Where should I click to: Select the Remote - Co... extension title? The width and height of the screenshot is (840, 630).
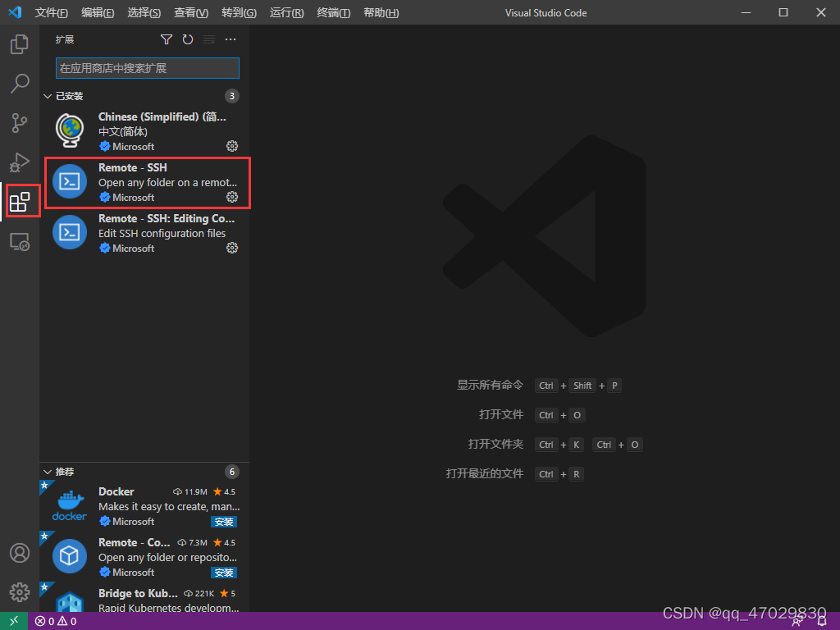[134, 543]
